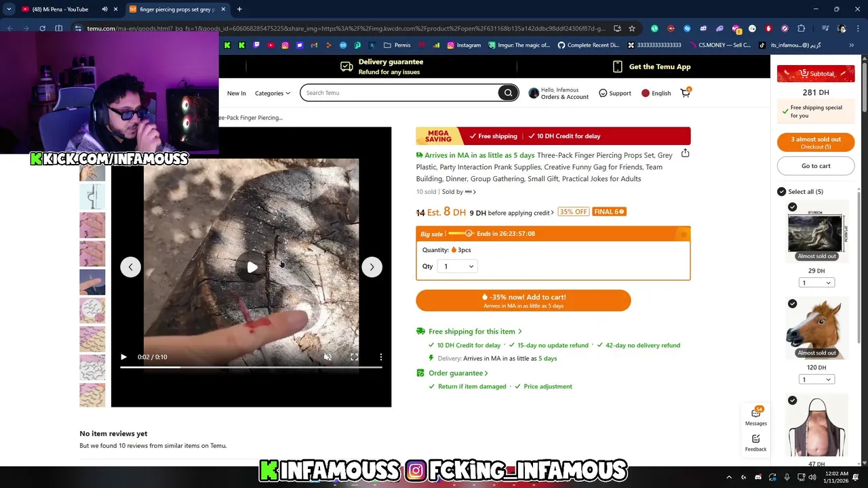Click Get the Temu App link
The image size is (868, 488).
pyautogui.click(x=652, y=67)
